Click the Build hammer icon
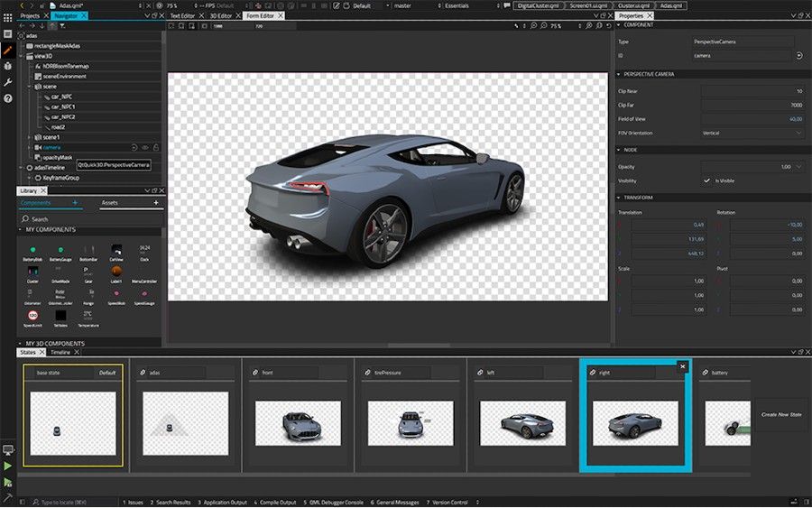 (8, 497)
